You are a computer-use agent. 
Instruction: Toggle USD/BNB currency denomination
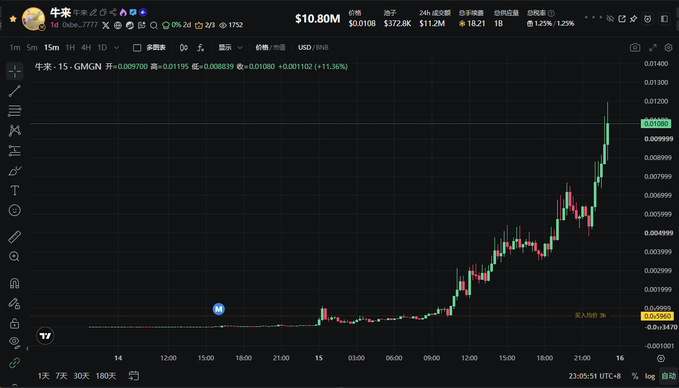click(313, 47)
